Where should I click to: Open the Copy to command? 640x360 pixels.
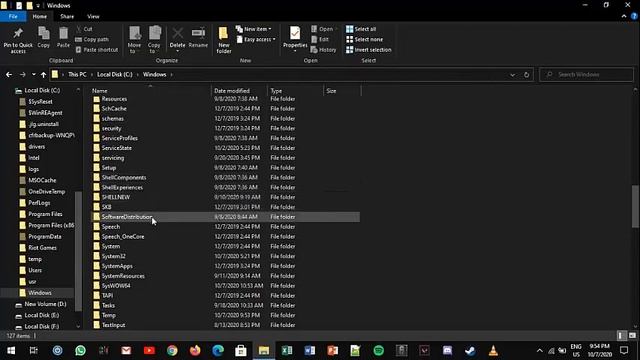[154, 40]
